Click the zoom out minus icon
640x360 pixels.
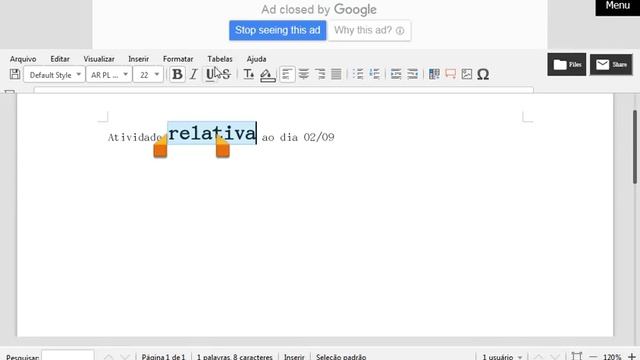(x=593, y=357)
